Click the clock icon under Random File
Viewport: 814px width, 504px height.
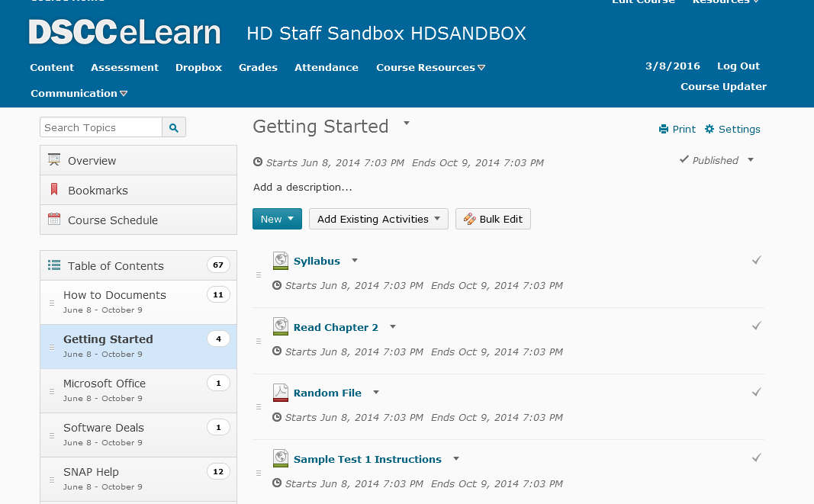pyautogui.click(x=277, y=417)
